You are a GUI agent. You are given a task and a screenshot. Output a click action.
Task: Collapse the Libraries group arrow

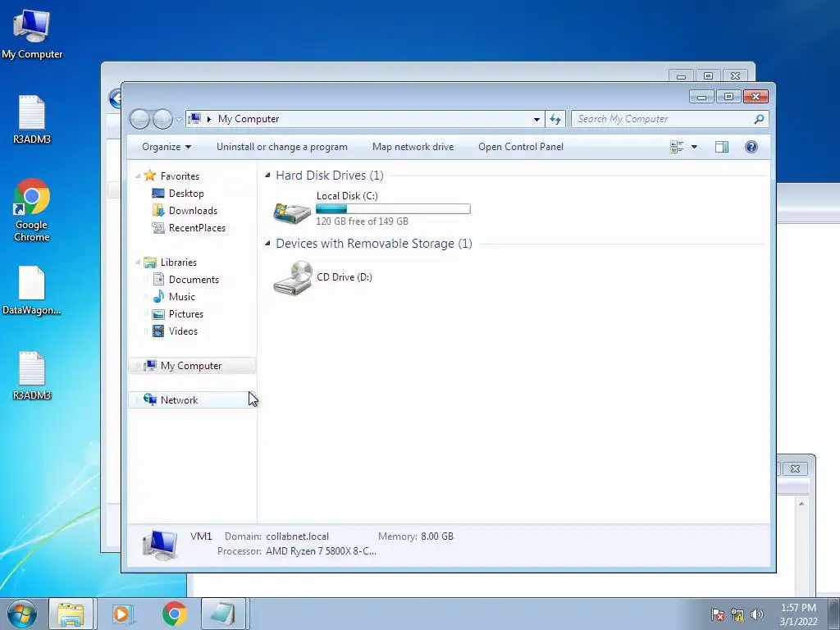pyautogui.click(x=138, y=262)
